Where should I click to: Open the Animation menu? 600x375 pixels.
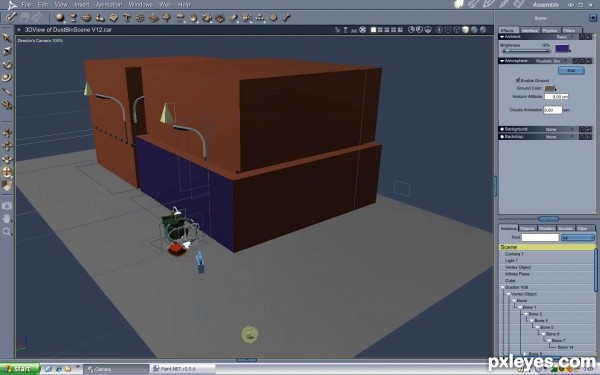(x=109, y=5)
